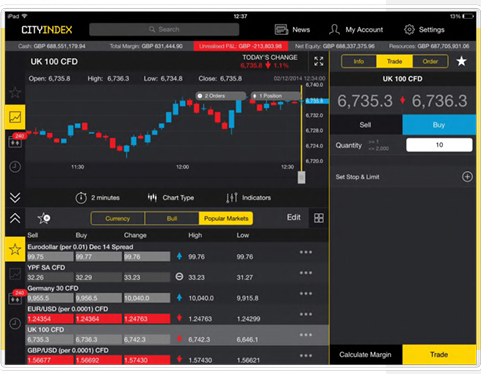Switch to Trade tab

pos(394,61)
